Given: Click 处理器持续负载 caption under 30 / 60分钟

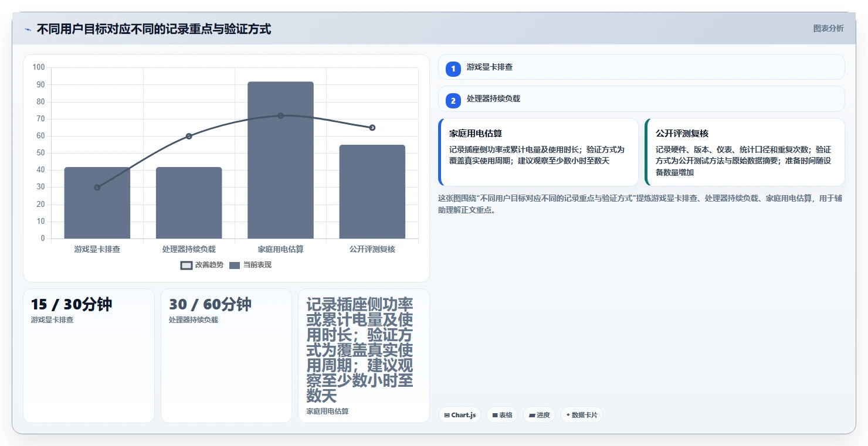Looking at the screenshot, I should [194, 320].
